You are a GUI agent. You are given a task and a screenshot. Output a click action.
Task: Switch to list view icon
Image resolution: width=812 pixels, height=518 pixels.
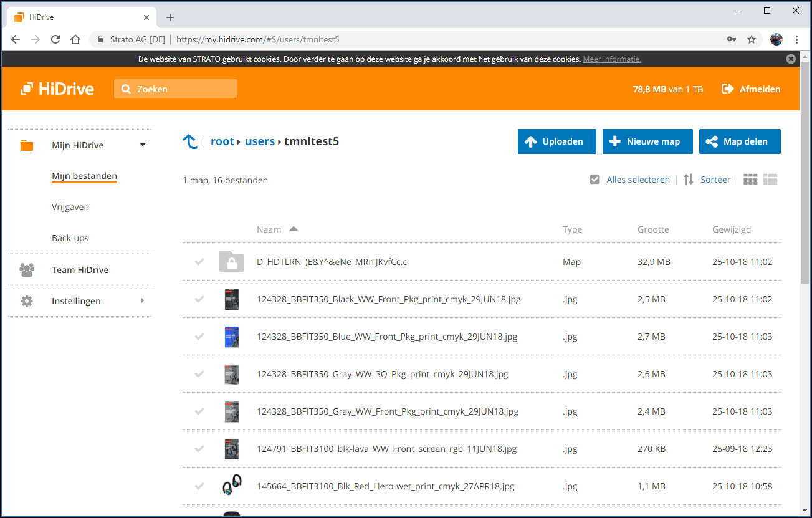770,180
